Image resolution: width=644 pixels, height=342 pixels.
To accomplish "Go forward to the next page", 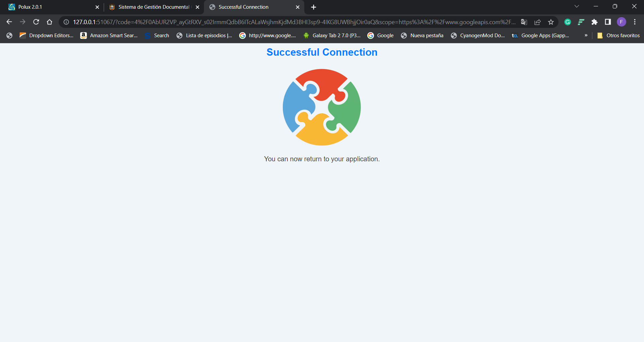I will (x=22, y=22).
